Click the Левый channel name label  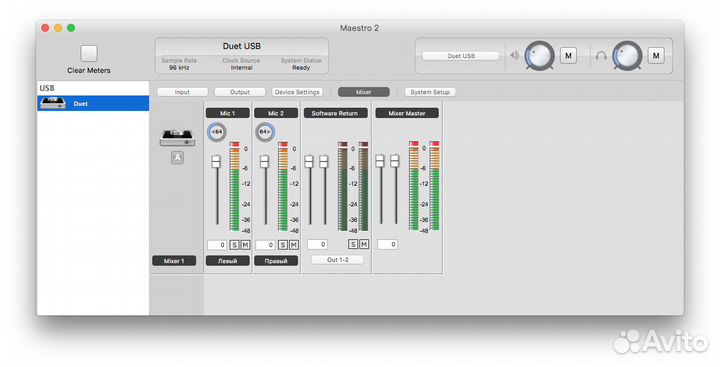pos(227,261)
